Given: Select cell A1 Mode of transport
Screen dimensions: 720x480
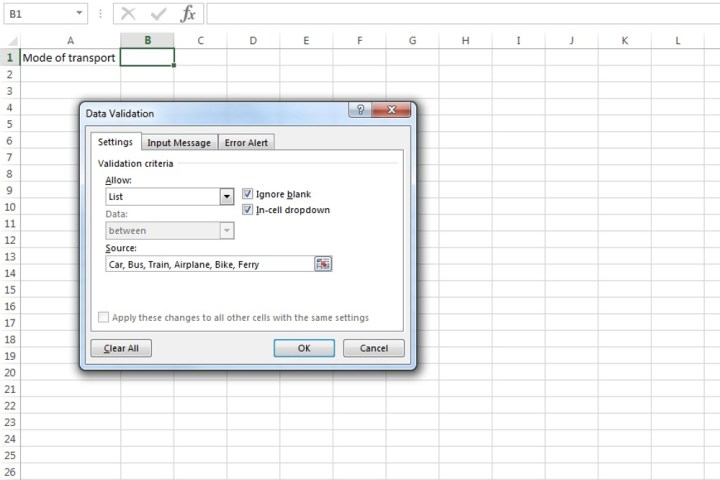Looking at the screenshot, I should (69, 57).
